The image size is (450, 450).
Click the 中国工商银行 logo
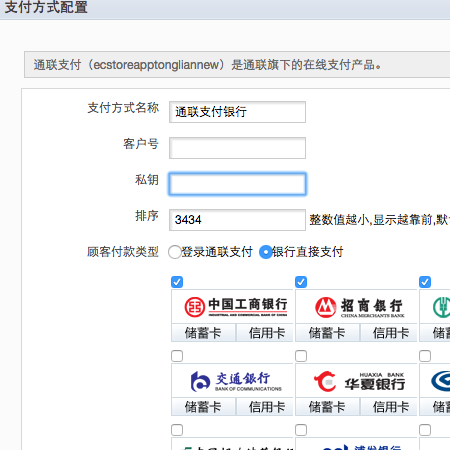[x=236, y=307]
